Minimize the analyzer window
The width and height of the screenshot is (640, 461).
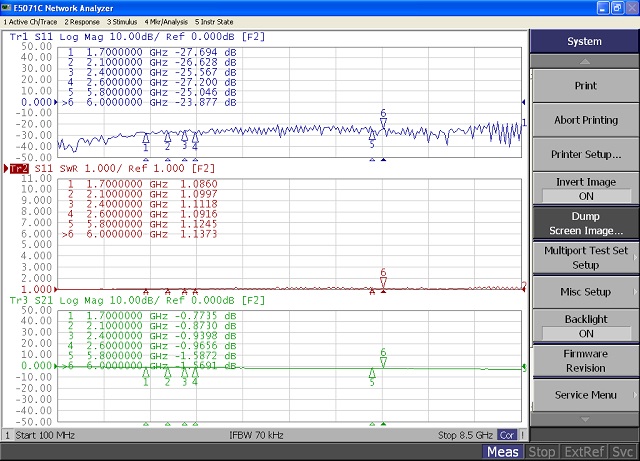click(603, 8)
